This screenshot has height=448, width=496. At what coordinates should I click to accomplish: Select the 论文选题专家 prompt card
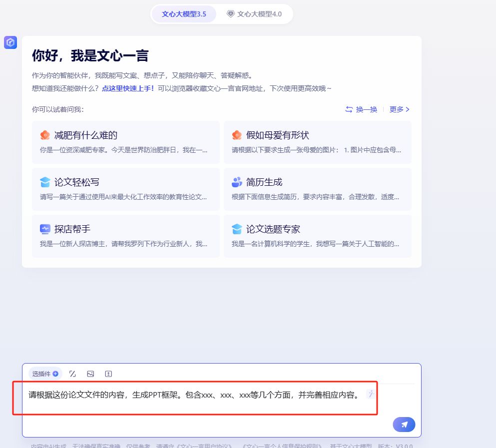click(318, 236)
